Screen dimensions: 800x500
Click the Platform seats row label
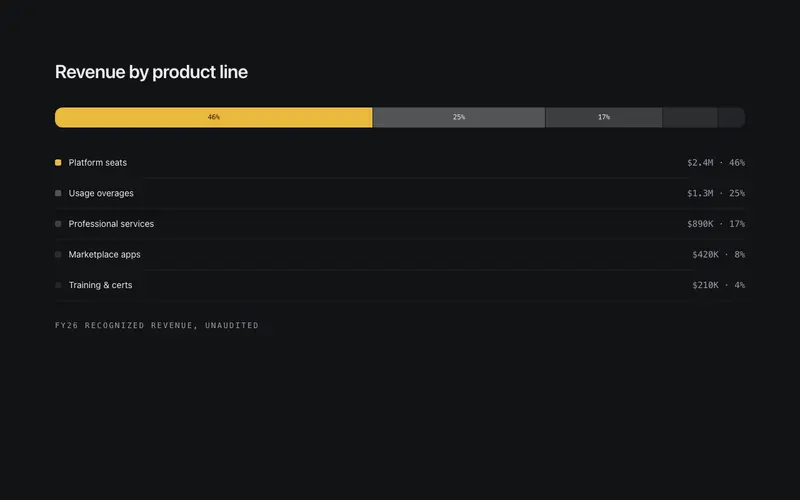coord(98,163)
